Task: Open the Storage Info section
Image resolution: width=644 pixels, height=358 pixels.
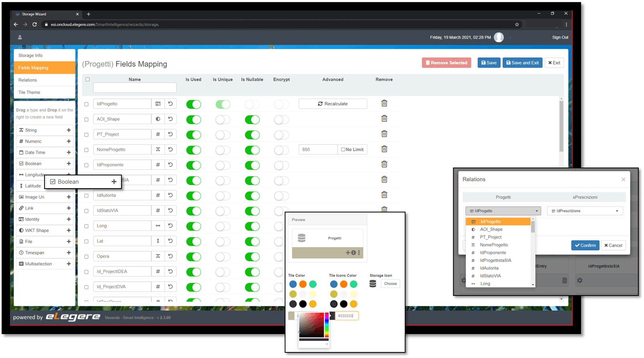Action: pos(45,55)
